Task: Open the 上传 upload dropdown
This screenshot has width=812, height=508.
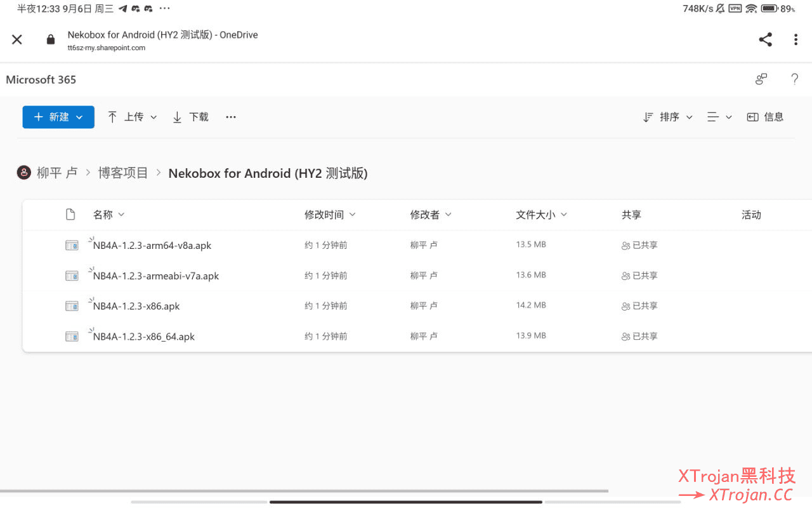Action: coord(132,117)
